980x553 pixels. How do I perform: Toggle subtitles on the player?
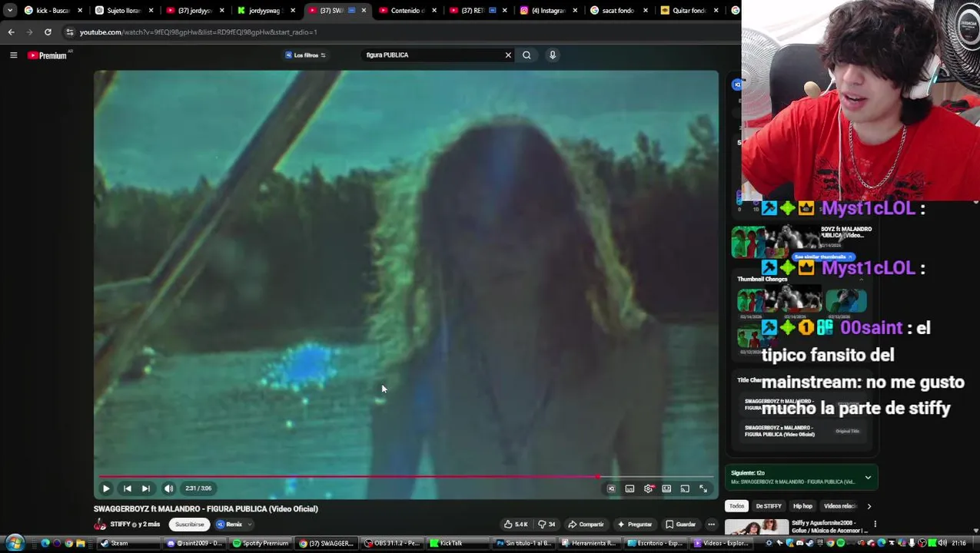click(x=630, y=488)
